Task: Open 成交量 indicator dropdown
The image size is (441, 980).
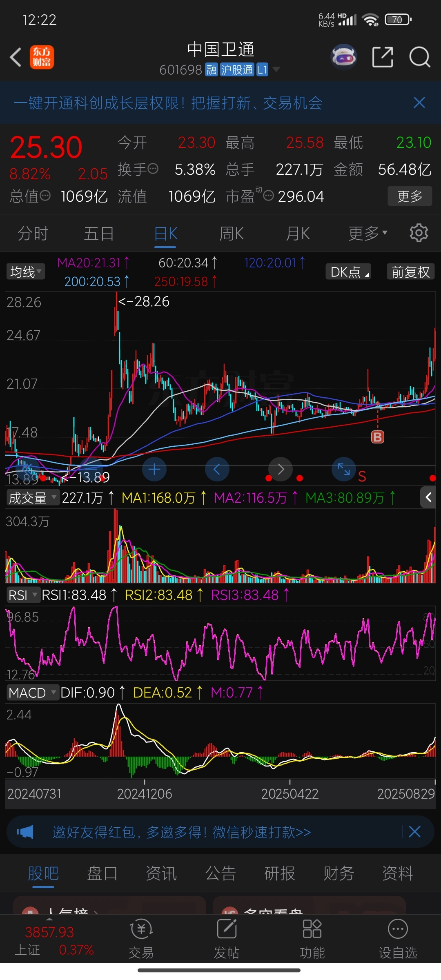Action: [x=32, y=497]
